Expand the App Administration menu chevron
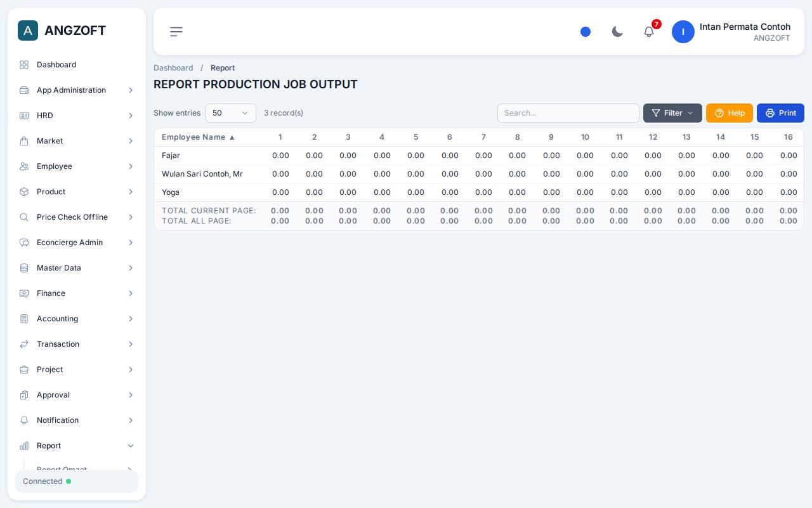The width and height of the screenshot is (812, 508). coord(131,90)
